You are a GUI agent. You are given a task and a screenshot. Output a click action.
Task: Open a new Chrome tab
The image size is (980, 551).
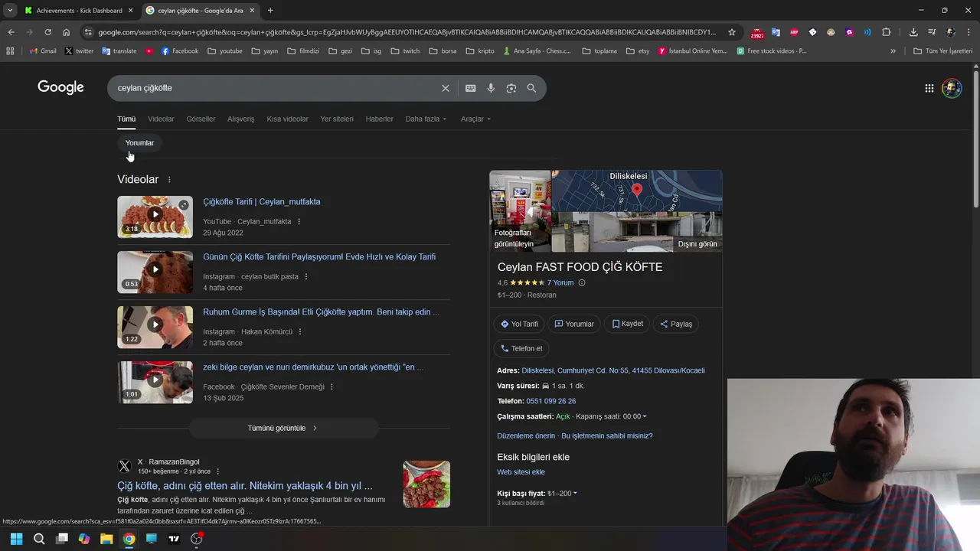pos(270,10)
